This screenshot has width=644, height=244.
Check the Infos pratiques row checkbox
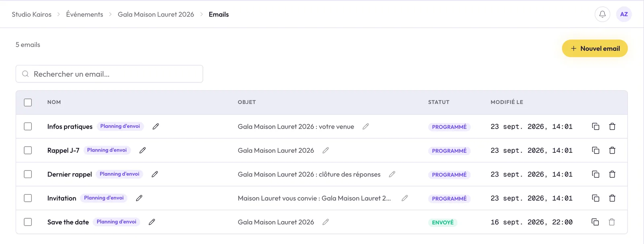pyautogui.click(x=28, y=126)
